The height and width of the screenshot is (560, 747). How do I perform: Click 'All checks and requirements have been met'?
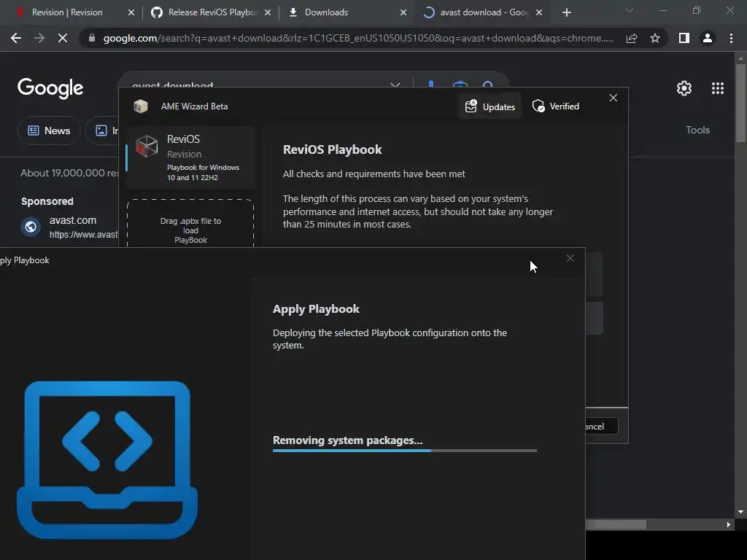point(374,174)
